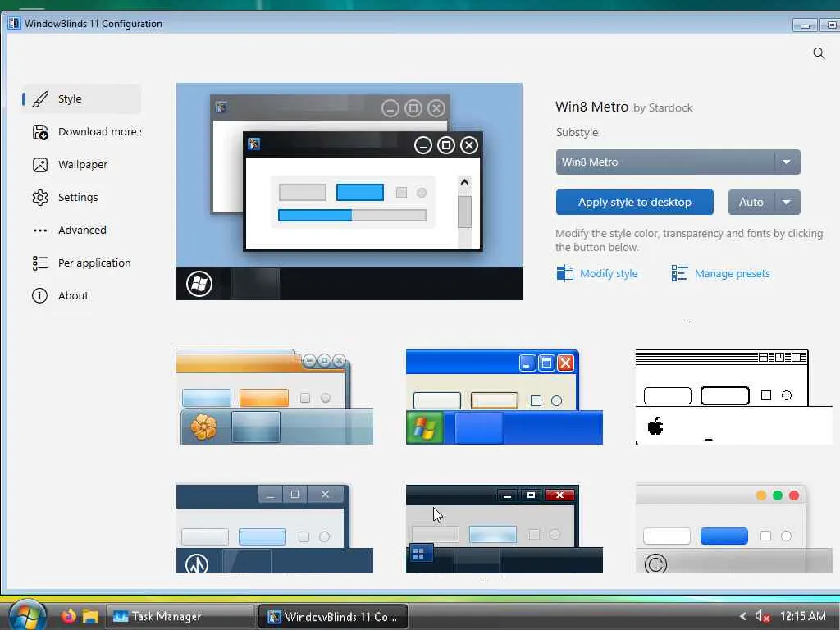The width and height of the screenshot is (840, 630).
Task: Open File Explorer folder on taskbar
Action: 90,617
